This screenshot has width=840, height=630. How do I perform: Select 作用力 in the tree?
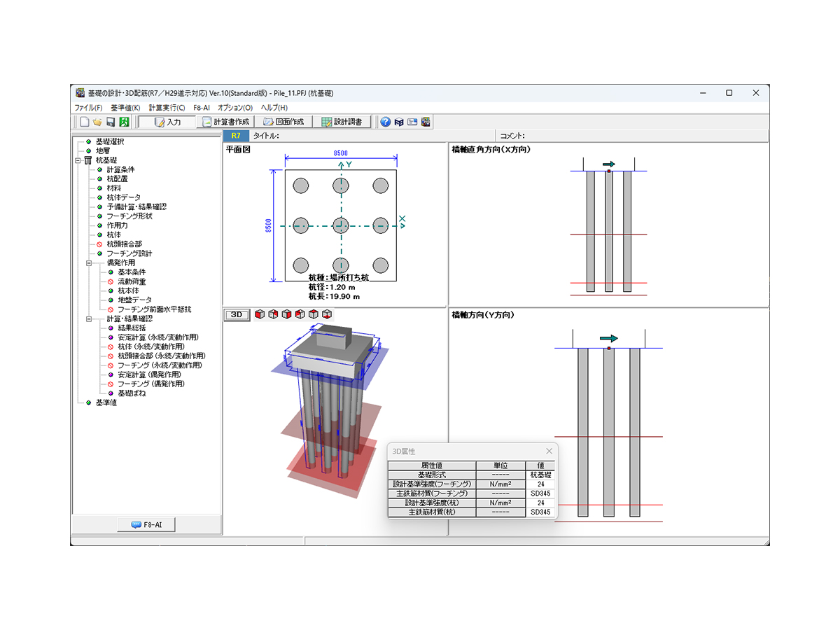coord(117,225)
